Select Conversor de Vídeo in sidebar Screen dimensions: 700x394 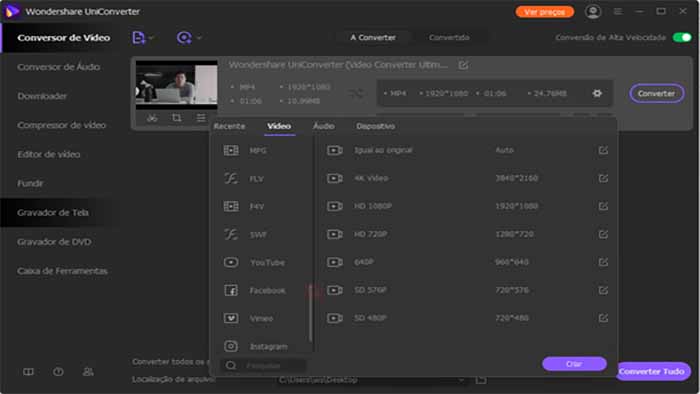63,38
